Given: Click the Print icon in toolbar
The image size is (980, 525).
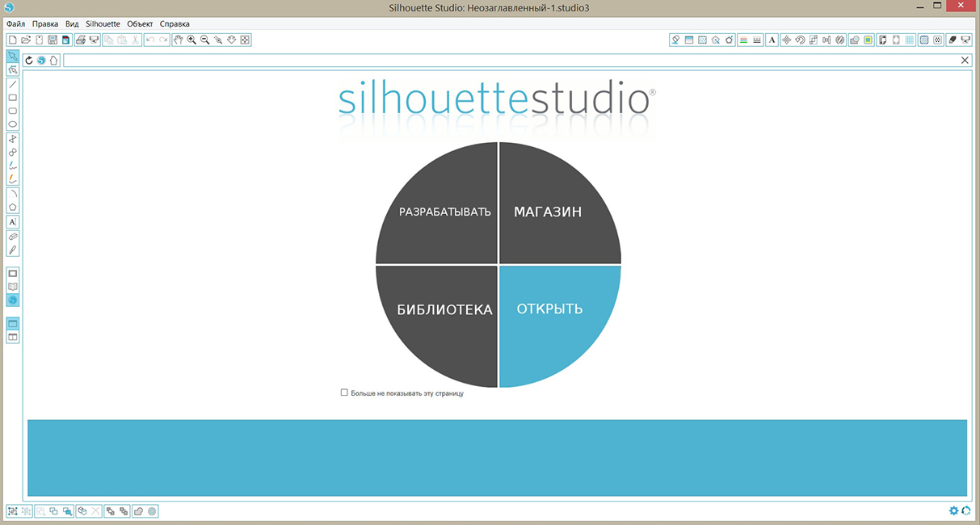Looking at the screenshot, I should point(81,40).
